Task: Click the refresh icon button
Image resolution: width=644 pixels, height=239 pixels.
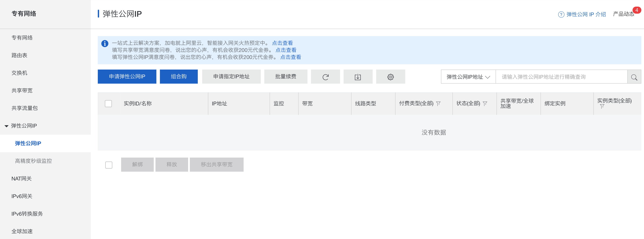Action: (x=325, y=77)
